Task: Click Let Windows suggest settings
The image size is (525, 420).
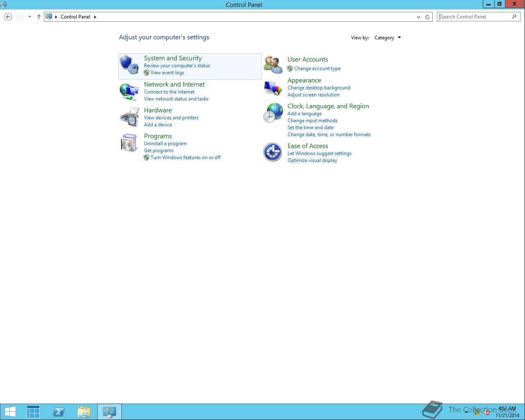Action: [x=320, y=153]
